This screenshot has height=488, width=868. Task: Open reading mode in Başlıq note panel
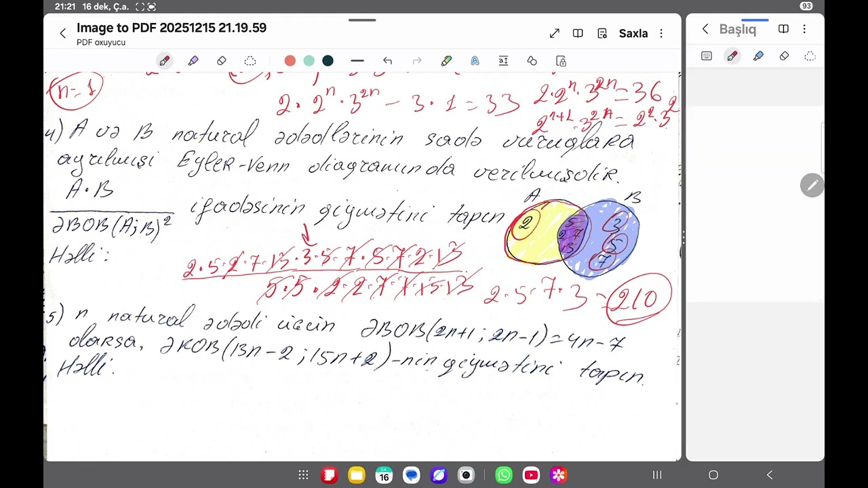pyautogui.click(x=783, y=29)
